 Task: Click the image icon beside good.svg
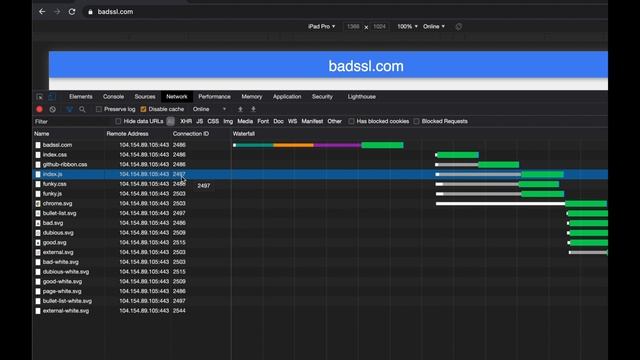pos(38,242)
